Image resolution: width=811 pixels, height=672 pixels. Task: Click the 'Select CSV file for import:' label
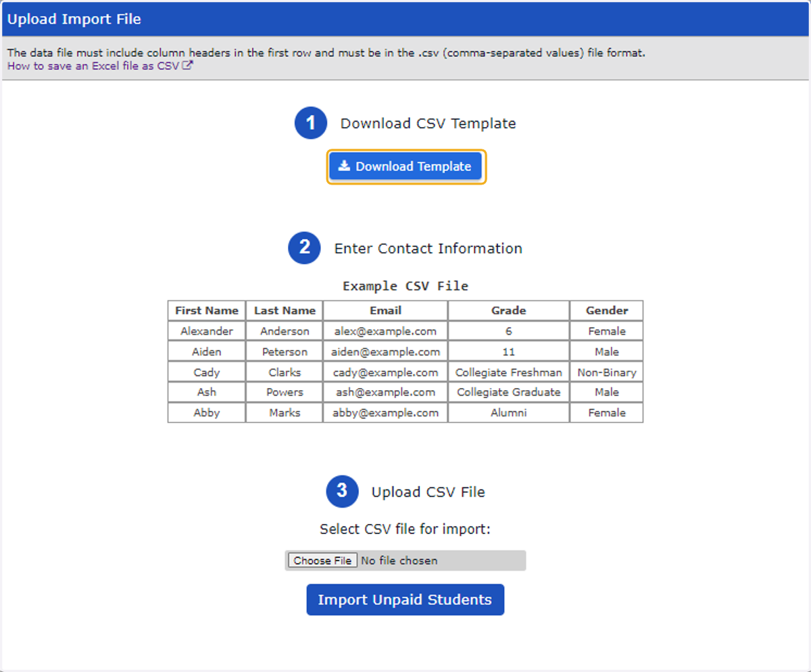click(x=405, y=529)
